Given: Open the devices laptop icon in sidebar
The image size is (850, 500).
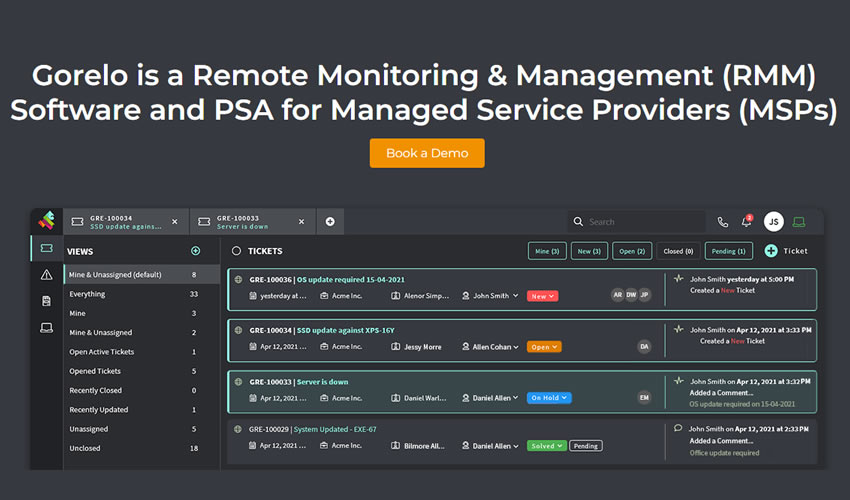Looking at the screenshot, I should 47,328.
